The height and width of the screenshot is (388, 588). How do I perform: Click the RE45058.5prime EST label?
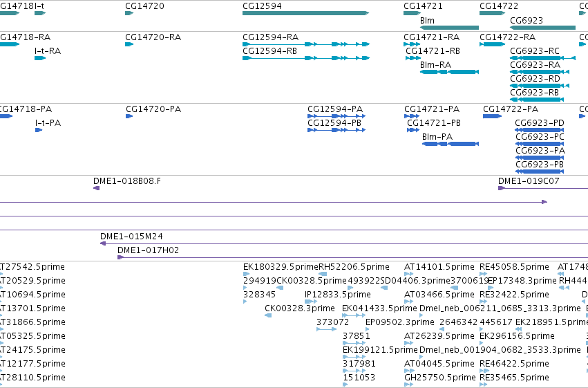point(514,267)
